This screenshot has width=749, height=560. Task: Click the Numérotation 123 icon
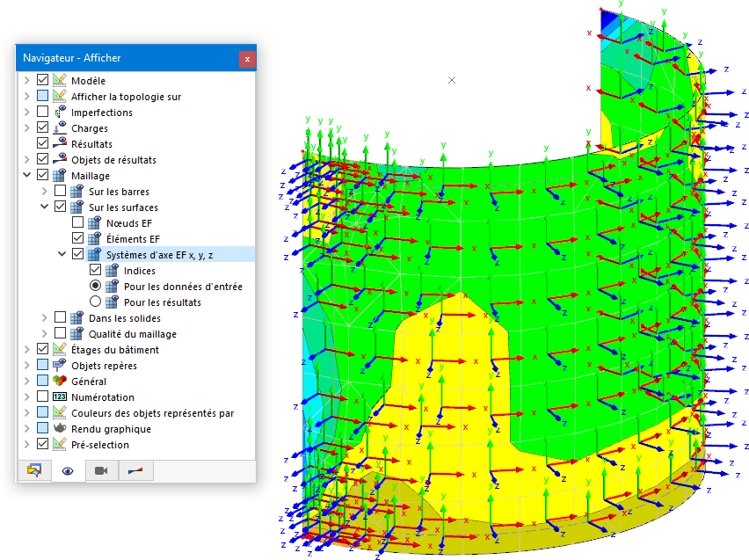pos(60,397)
